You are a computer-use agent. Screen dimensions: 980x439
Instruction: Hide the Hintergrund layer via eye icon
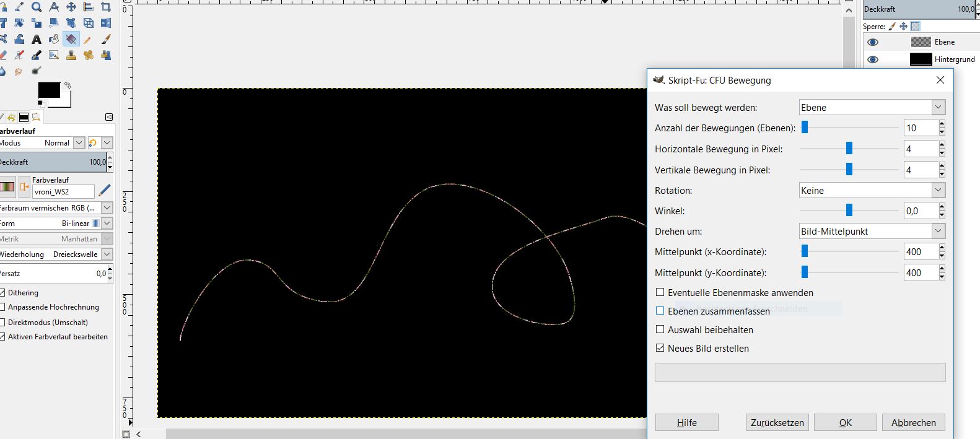[873, 59]
